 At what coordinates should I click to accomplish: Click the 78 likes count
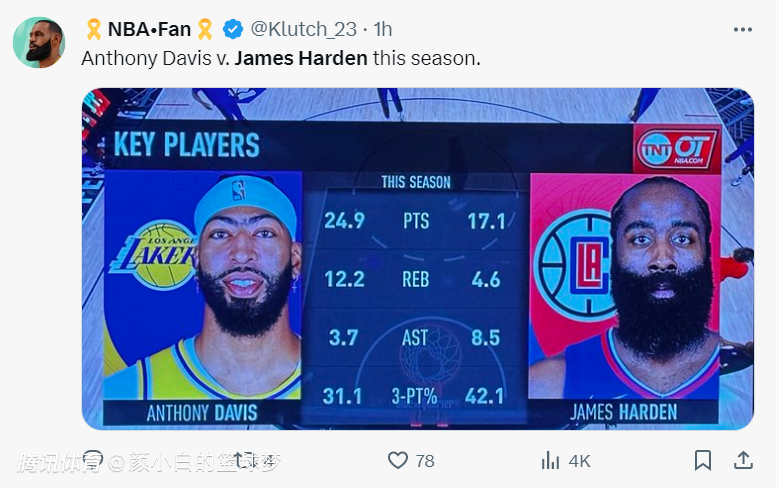[425, 461]
